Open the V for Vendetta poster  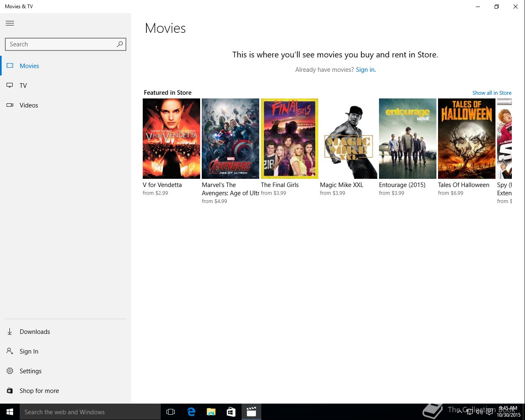[171, 139]
